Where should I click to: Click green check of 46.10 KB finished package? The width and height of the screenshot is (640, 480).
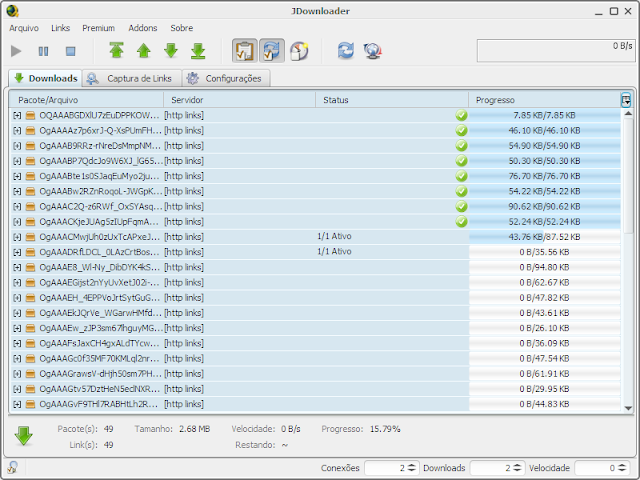click(x=461, y=131)
